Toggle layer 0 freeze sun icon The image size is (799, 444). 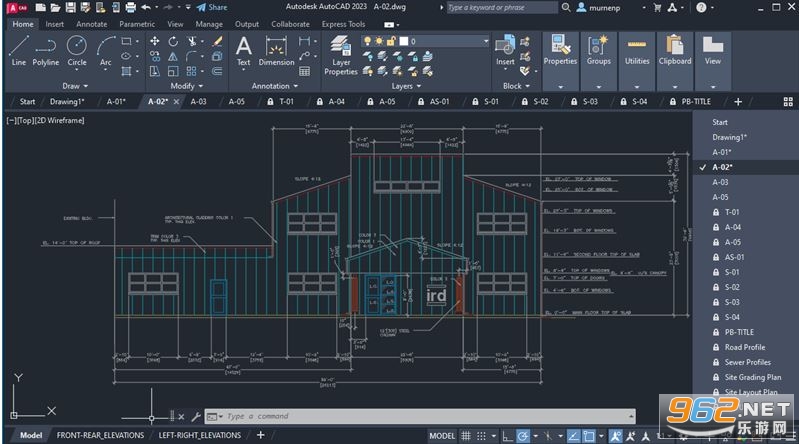pos(379,41)
